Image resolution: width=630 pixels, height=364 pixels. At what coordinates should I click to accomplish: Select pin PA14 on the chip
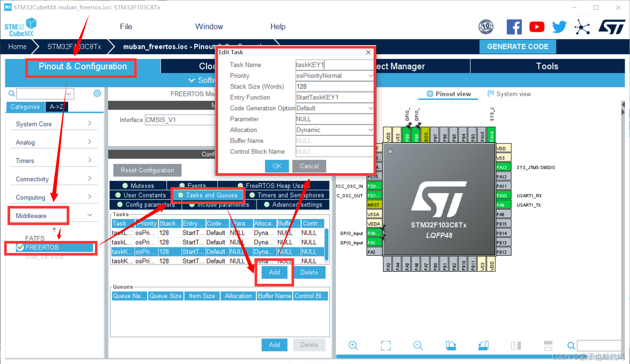(491, 135)
